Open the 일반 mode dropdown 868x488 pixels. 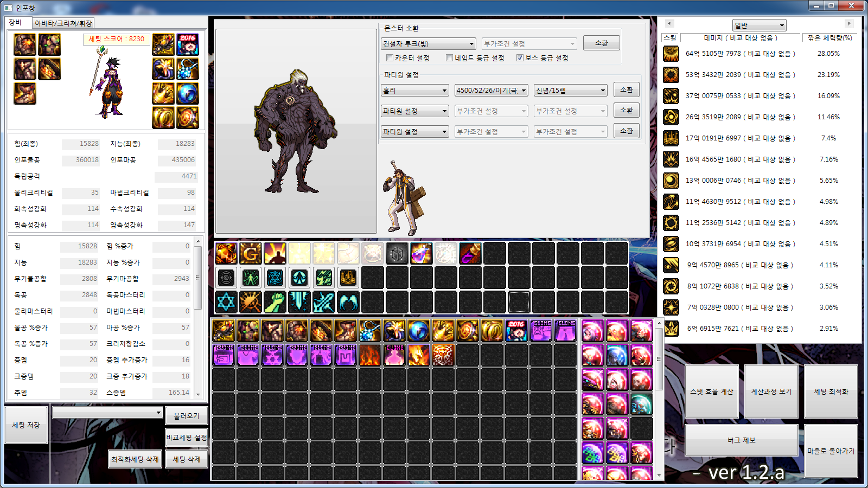[x=758, y=25]
